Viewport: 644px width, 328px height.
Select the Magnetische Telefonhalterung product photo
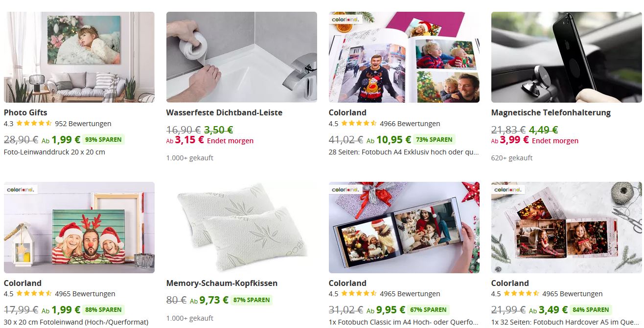(x=567, y=57)
